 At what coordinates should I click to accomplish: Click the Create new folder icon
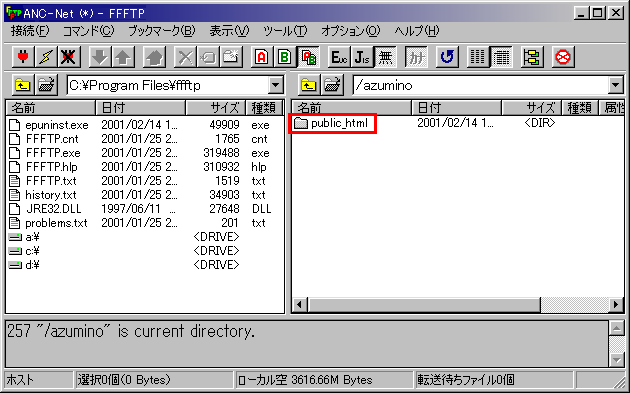[x=231, y=57]
